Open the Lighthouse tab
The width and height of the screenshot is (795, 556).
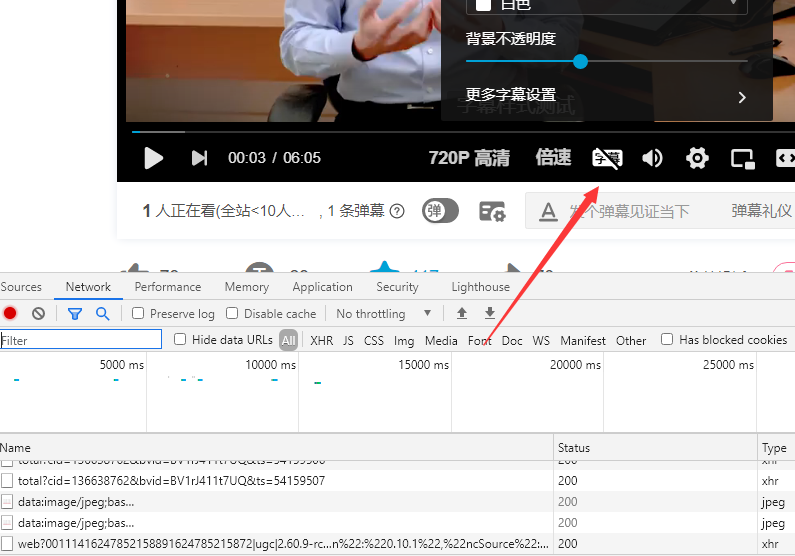tap(481, 287)
